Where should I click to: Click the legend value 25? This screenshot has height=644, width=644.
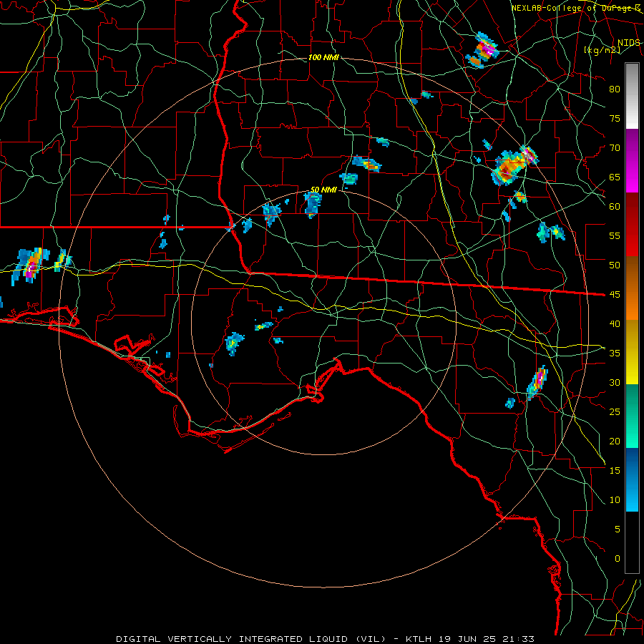[x=615, y=412]
